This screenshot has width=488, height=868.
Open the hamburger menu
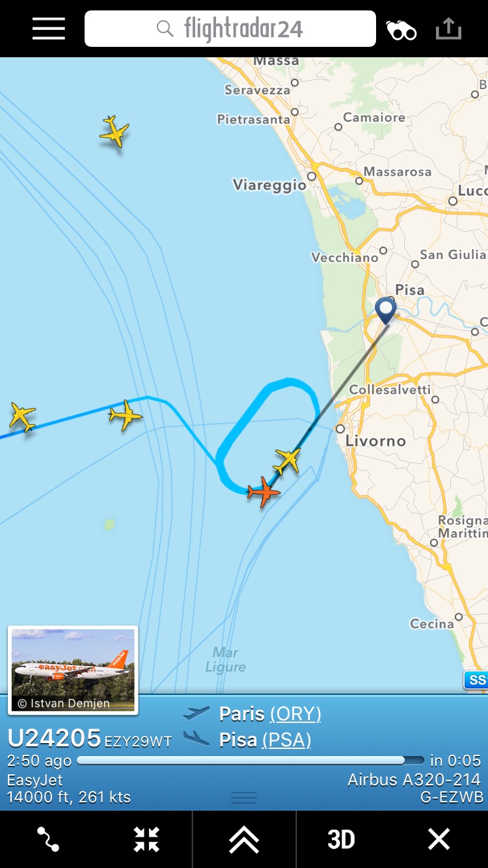[49, 29]
